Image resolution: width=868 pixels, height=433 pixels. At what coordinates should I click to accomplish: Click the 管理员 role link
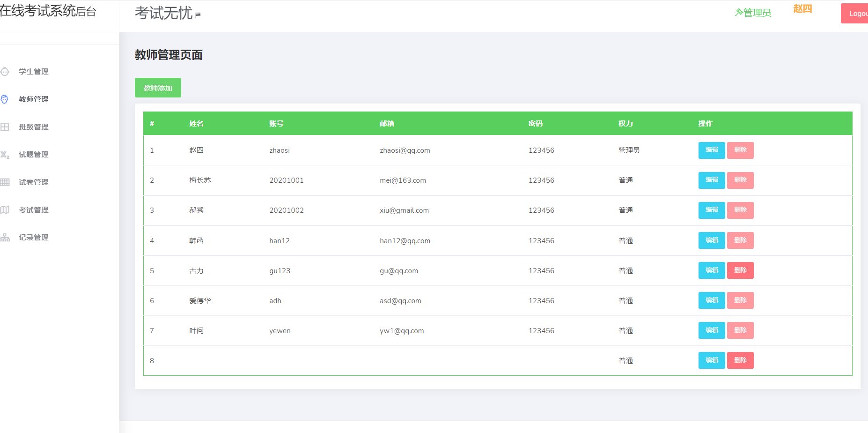[753, 13]
